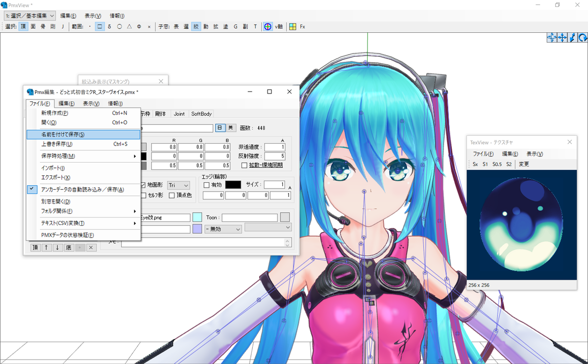588x364 pixels.
Task: Select bone (骨) selection mode in PmxView toolbar
Action: pos(43,26)
